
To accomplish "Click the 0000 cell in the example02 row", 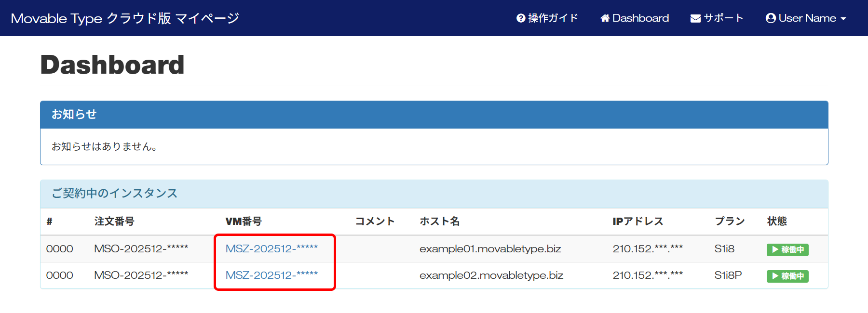I will [60, 275].
